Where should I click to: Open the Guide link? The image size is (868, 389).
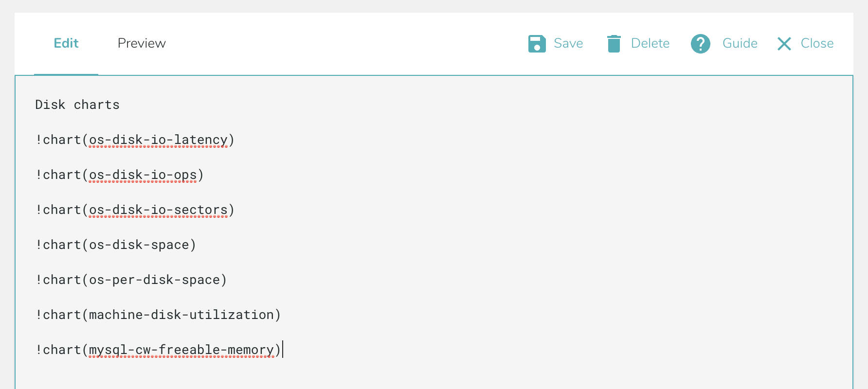pyautogui.click(x=740, y=43)
